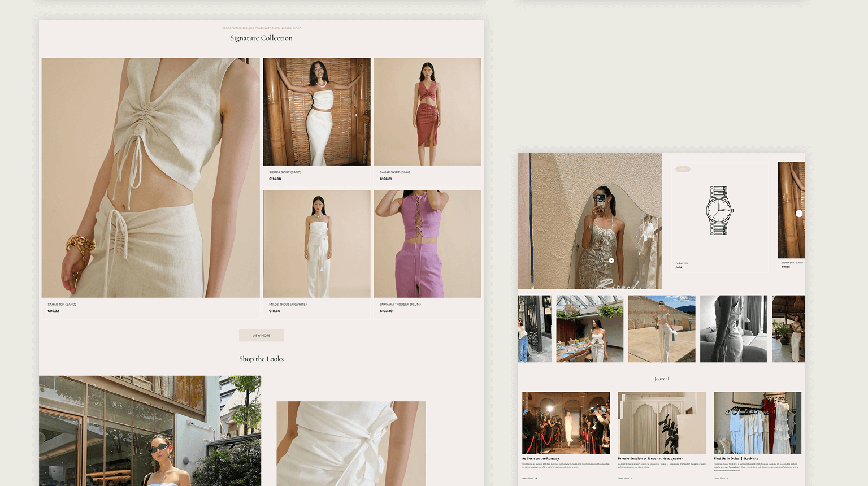Open the white wrap top close-up image
This screenshot has width=868, height=486.
coord(351,444)
